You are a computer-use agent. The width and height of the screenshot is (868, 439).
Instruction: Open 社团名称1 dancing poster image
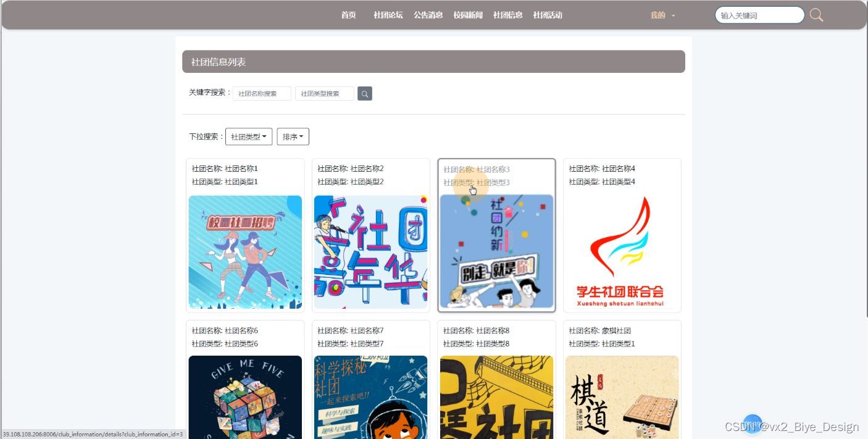point(245,252)
